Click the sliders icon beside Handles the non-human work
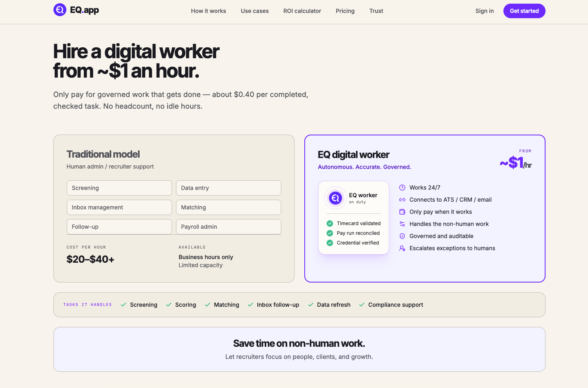 click(x=402, y=224)
